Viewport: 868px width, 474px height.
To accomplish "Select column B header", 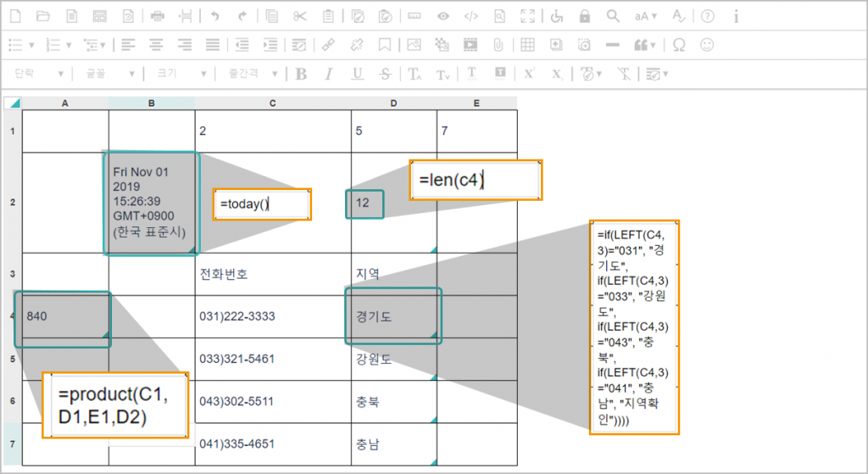I will (152, 103).
